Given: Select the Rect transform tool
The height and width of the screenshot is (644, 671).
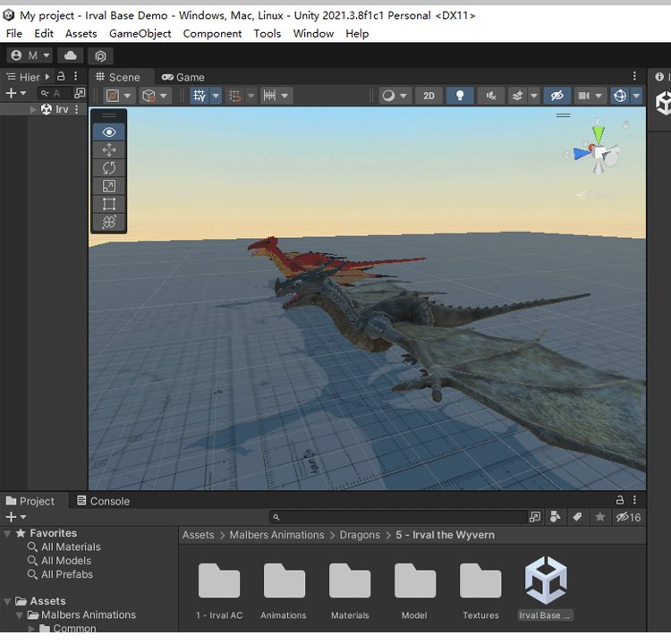Looking at the screenshot, I should pos(109,204).
